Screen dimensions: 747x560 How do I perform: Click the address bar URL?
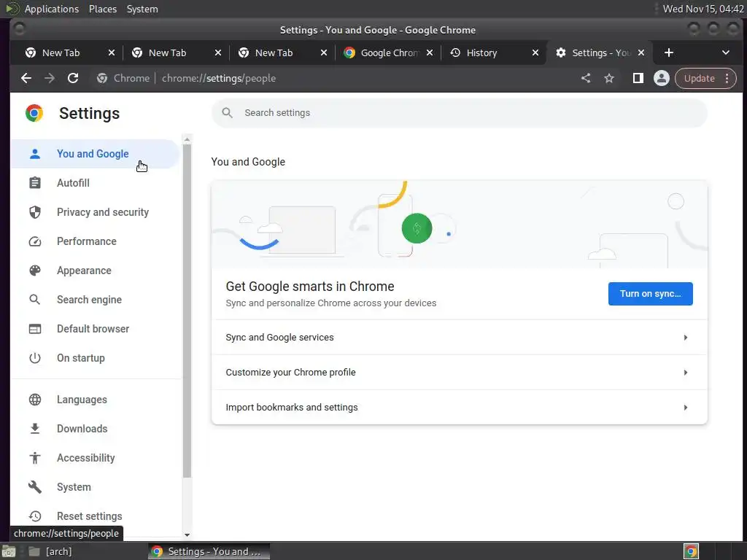pyautogui.click(x=219, y=78)
